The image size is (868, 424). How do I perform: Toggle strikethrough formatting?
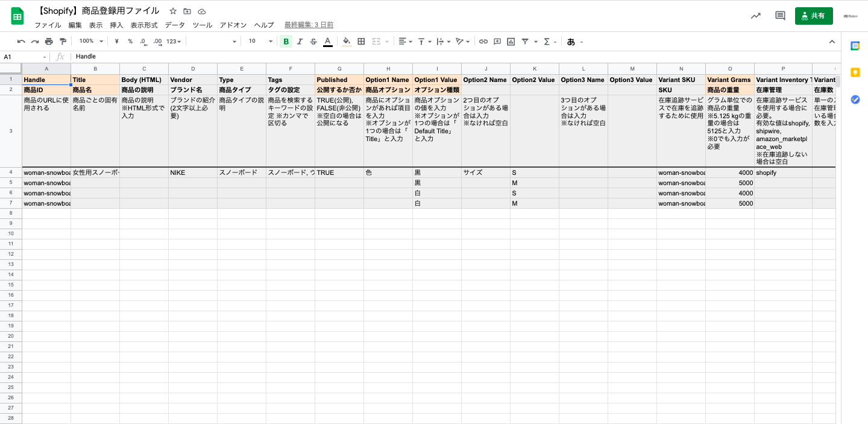click(x=313, y=42)
